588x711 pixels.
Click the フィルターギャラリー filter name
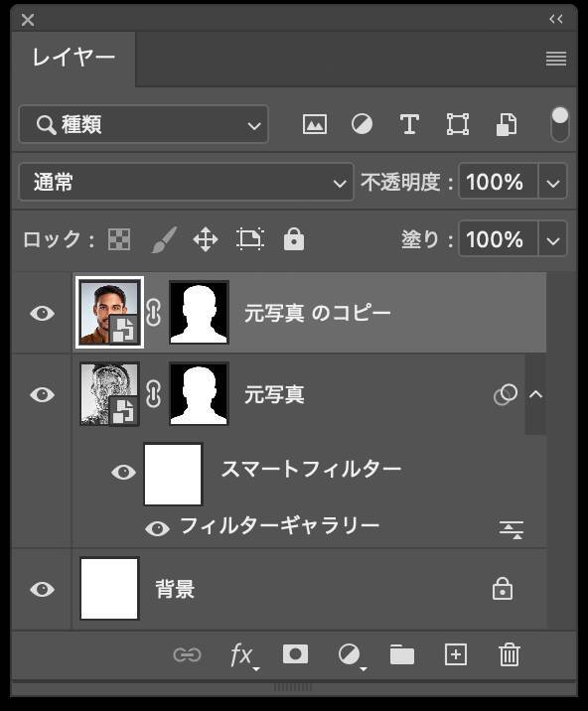tap(279, 526)
